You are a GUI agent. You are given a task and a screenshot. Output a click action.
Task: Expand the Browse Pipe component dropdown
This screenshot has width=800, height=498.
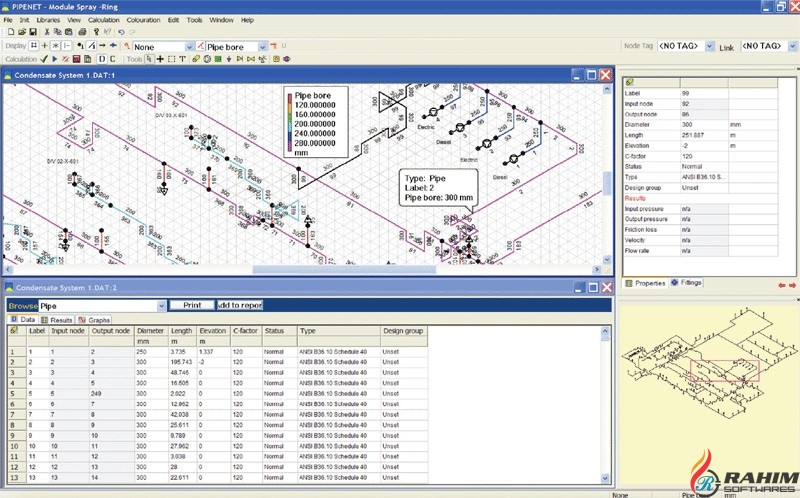click(x=160, y=305)
